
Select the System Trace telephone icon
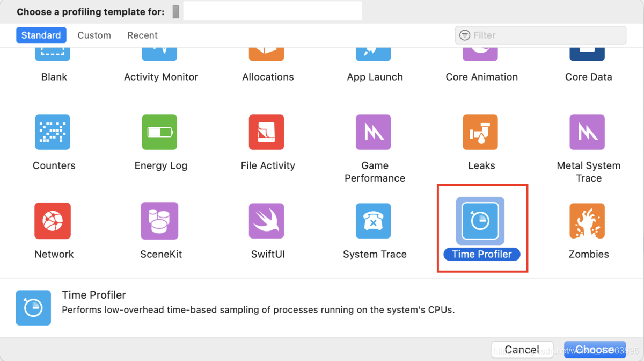coord(374,221)
